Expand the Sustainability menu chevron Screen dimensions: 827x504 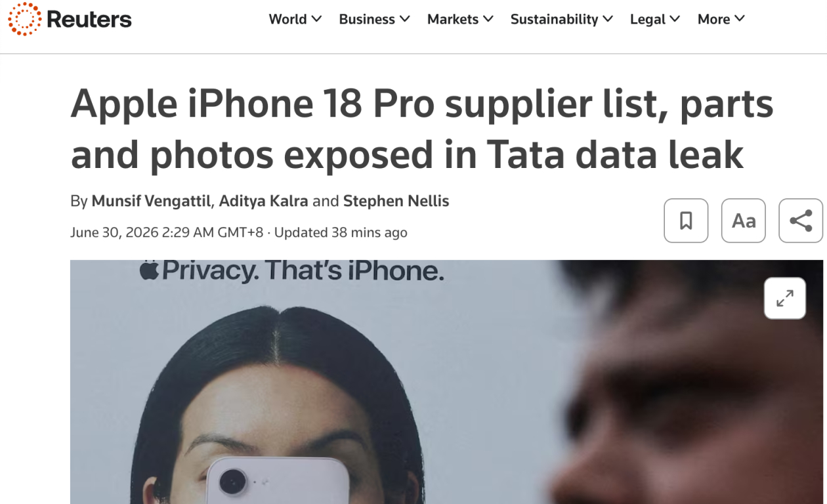coord(608,19)
